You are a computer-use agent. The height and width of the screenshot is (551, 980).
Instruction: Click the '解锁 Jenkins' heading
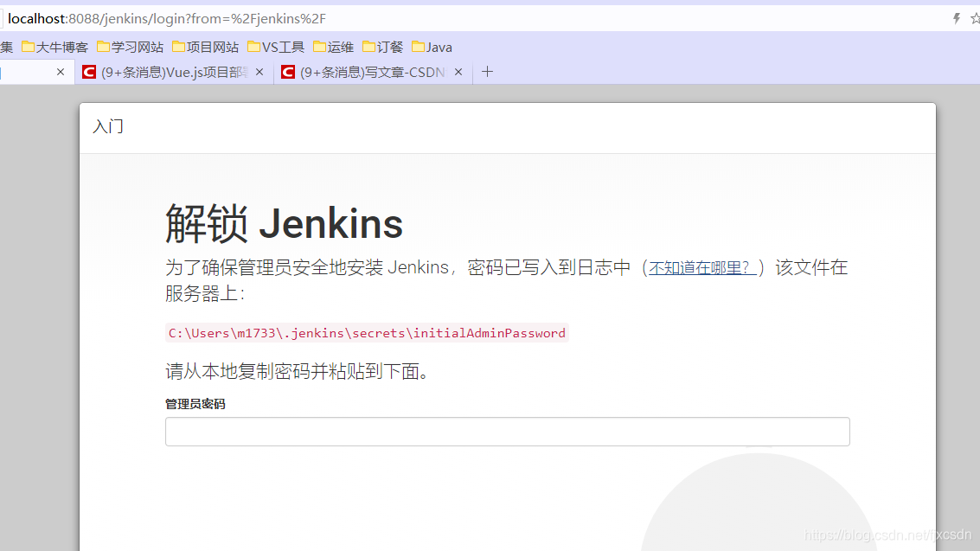[284, 224]
